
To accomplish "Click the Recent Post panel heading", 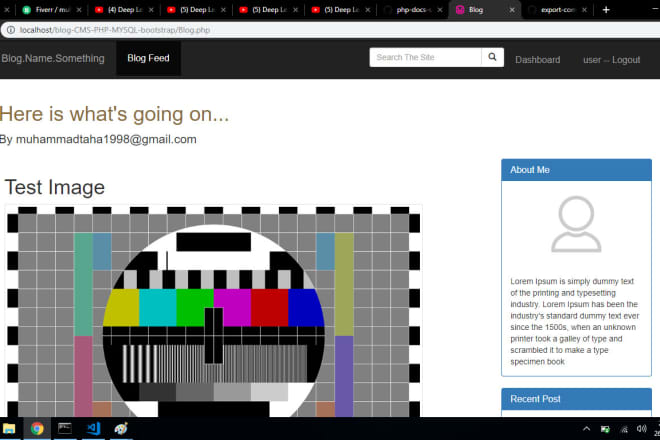I will pos(576,399).
